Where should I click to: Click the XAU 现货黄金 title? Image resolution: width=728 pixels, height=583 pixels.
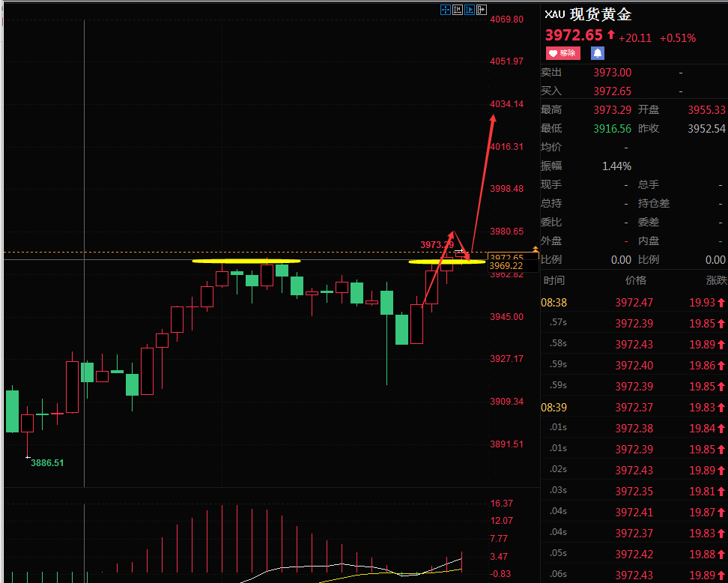[x=588, y=14]
